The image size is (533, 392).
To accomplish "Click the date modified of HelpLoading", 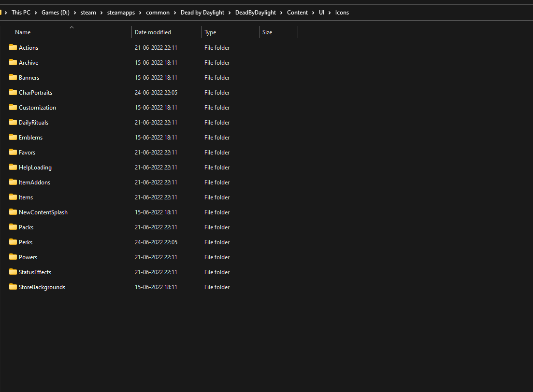I will 156,168.
